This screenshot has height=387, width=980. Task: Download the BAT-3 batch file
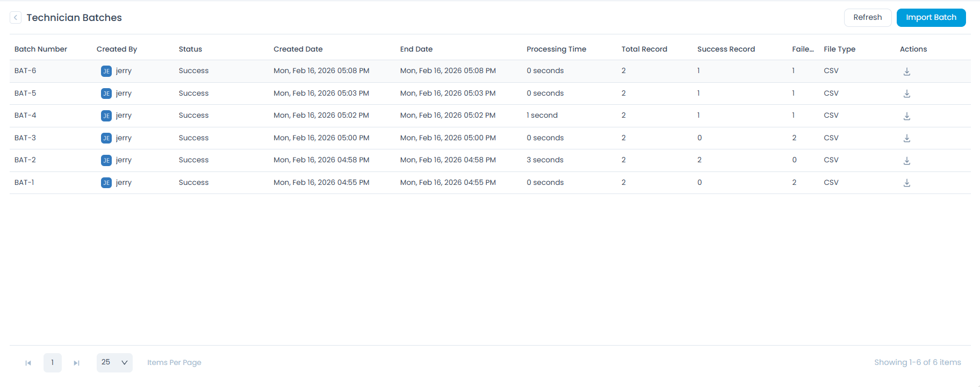point(907,138)
